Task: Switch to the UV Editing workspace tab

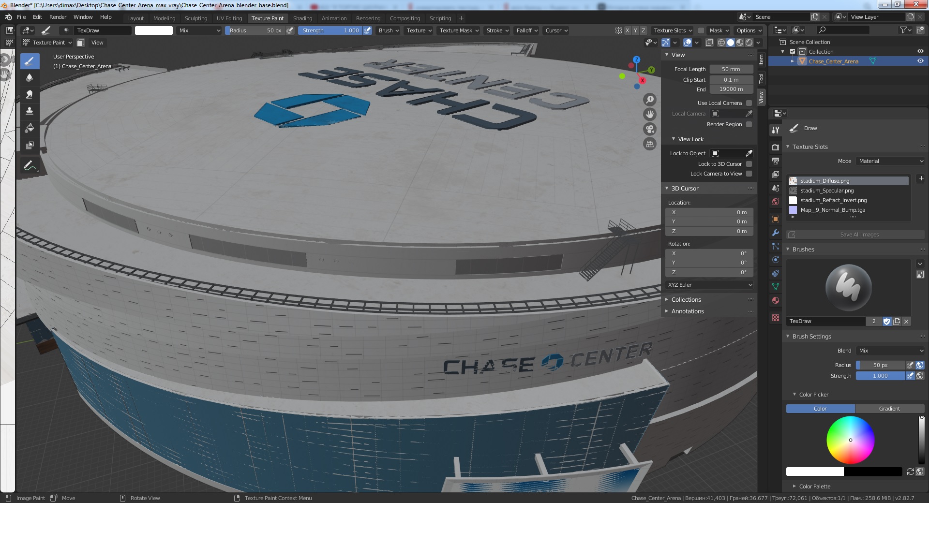Action: 229,18
